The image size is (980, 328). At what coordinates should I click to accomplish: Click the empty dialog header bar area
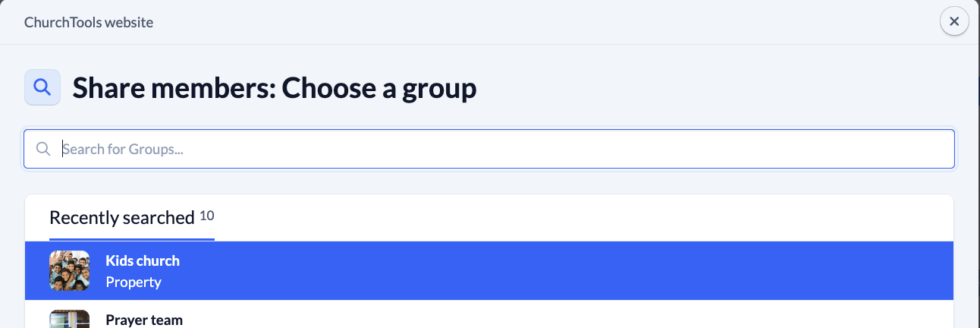531,22
